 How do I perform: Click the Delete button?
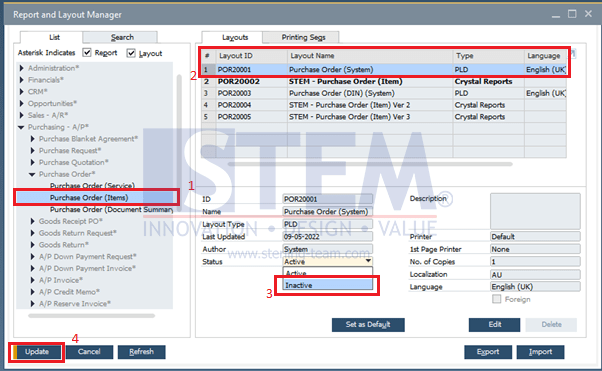551,325
